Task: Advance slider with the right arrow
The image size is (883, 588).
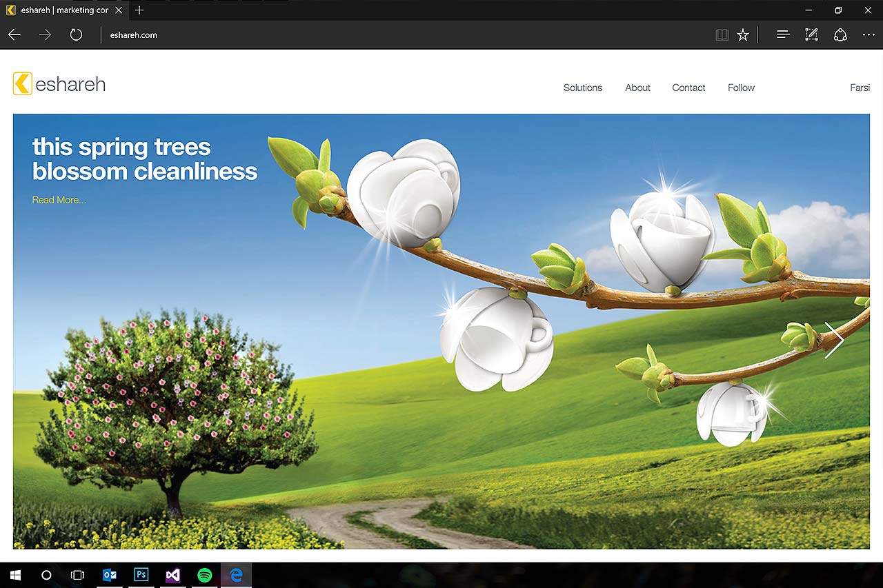Action: point(834,340)
